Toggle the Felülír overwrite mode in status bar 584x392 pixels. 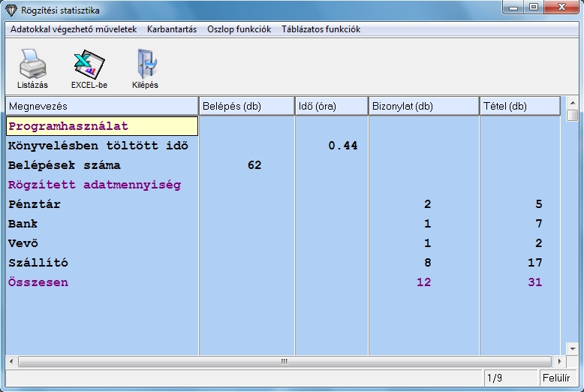tap(555, 377)
